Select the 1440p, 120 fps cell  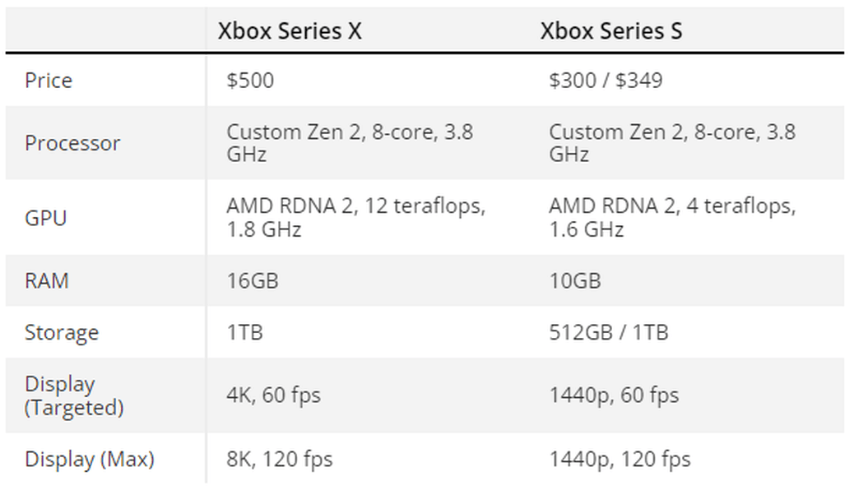tap(620, 460)
